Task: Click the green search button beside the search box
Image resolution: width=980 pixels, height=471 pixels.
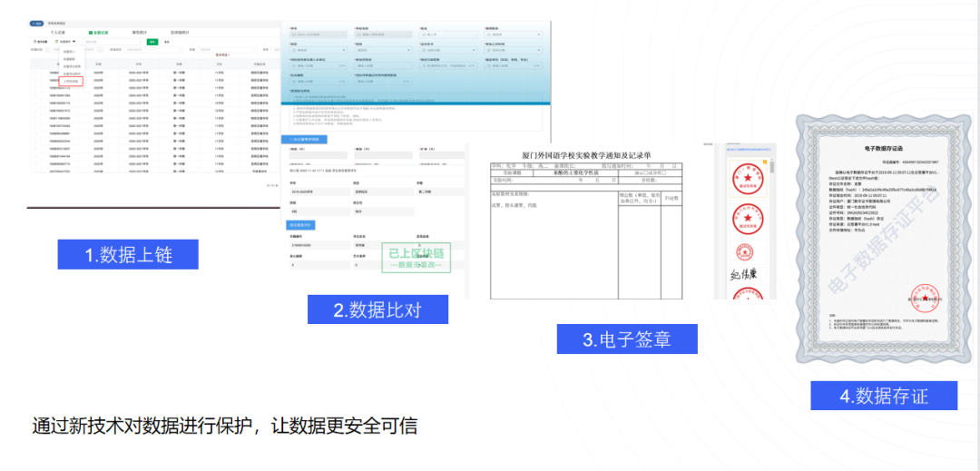Action: [152, 42]
